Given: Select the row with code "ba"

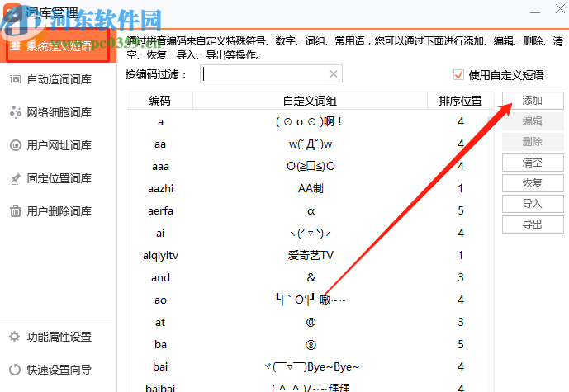Looking at the screenshot, I should [x=307, y=344].
